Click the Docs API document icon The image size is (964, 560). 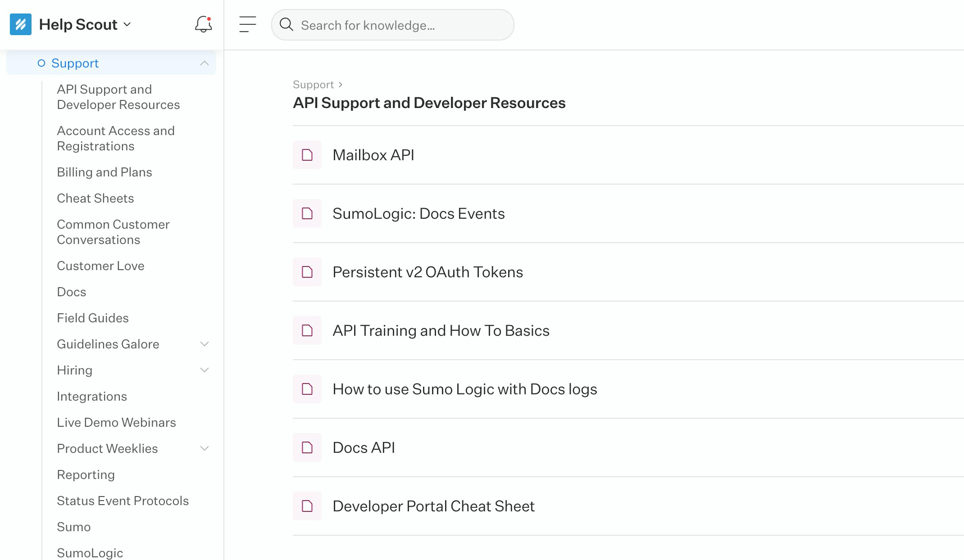307,447
